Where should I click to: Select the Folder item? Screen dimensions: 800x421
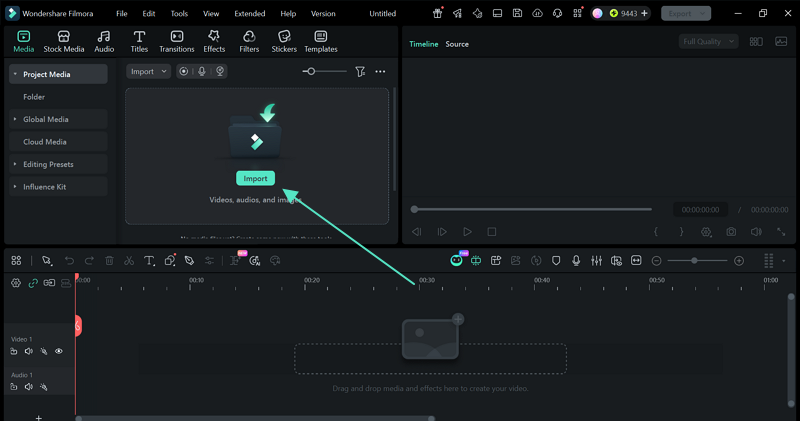tap(34, 96)
